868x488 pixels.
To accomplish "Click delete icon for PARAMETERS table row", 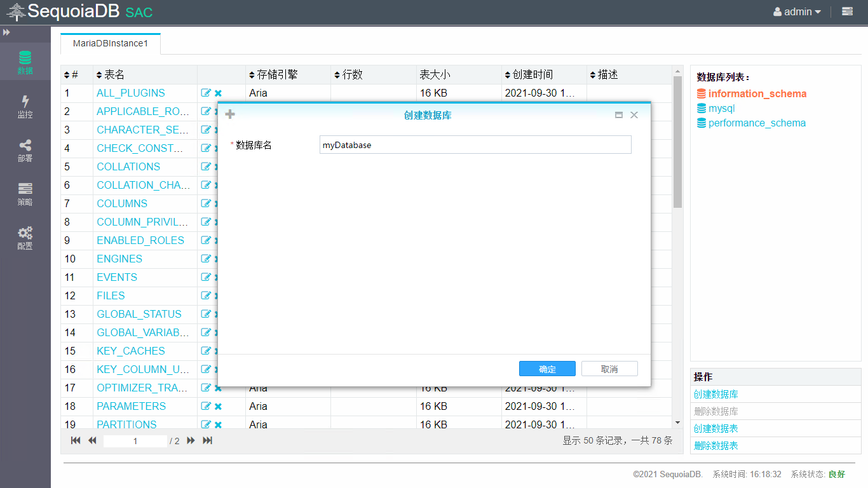I will tap(218, 407).
